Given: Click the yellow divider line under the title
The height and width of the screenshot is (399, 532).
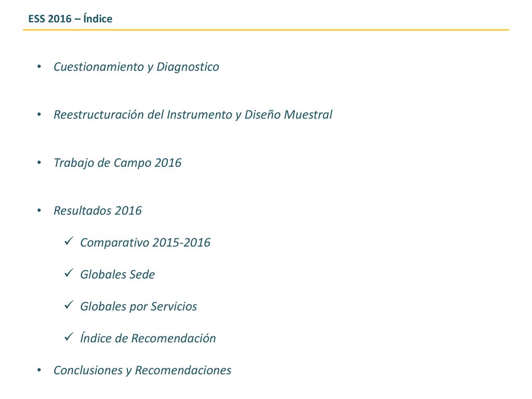Looking at the screenshot, I should (x=266, y=30).
